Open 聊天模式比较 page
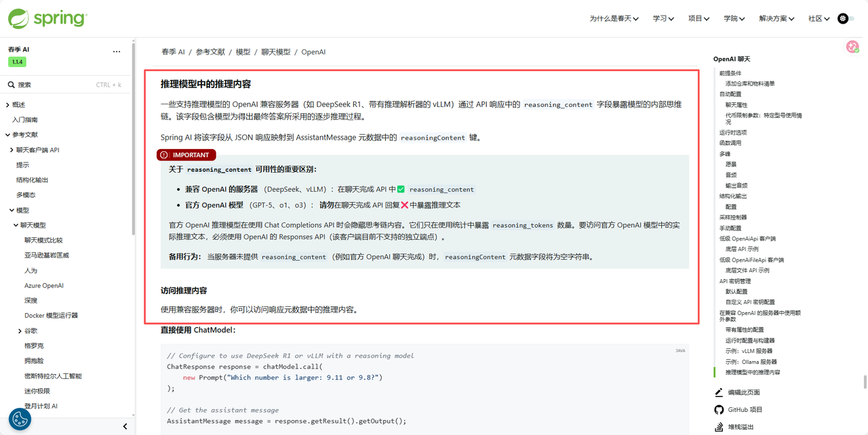This screenshot has width=868, height=435. pos(43,240)
